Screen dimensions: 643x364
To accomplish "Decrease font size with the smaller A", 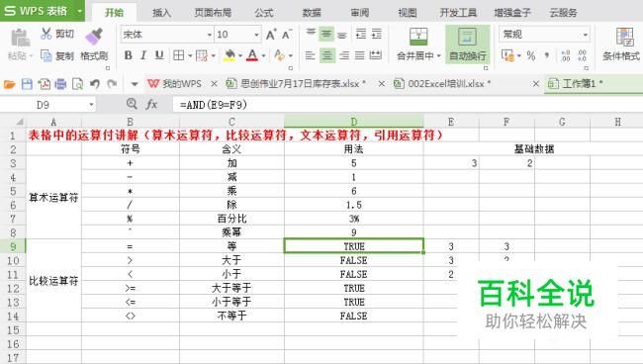I will click(287, 35).
